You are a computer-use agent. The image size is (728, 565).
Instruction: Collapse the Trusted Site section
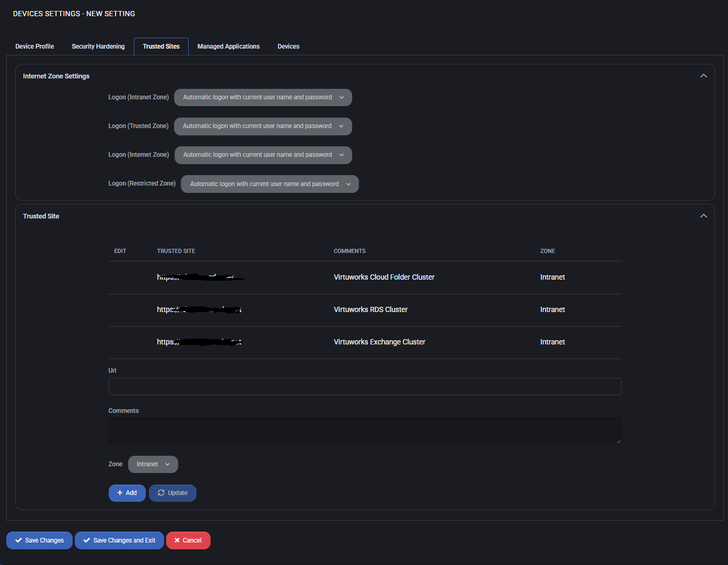(703, 216)
